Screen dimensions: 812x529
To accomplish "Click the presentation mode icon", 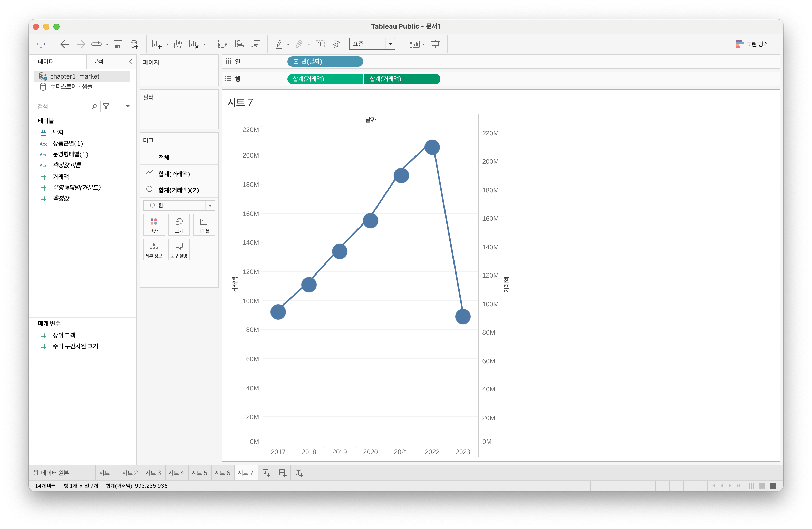I will [435, 44].
